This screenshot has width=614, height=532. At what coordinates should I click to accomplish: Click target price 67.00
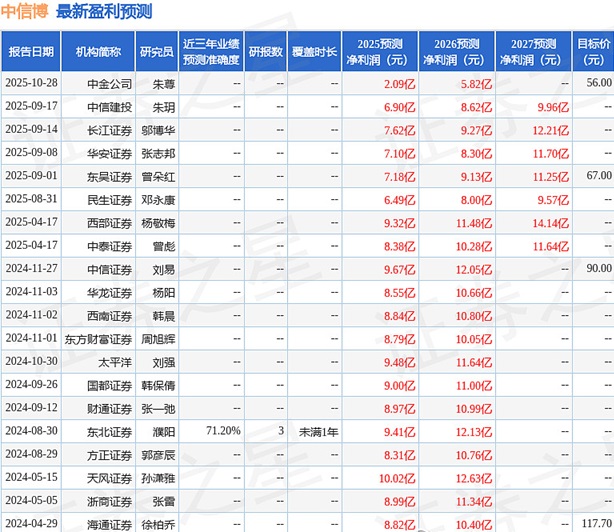[599, 175]
